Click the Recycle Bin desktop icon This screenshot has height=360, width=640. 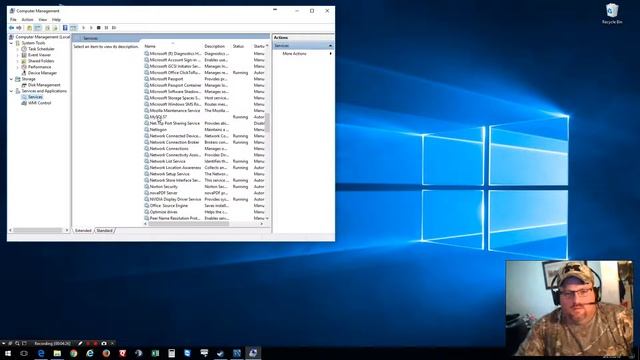pos(612,13)
